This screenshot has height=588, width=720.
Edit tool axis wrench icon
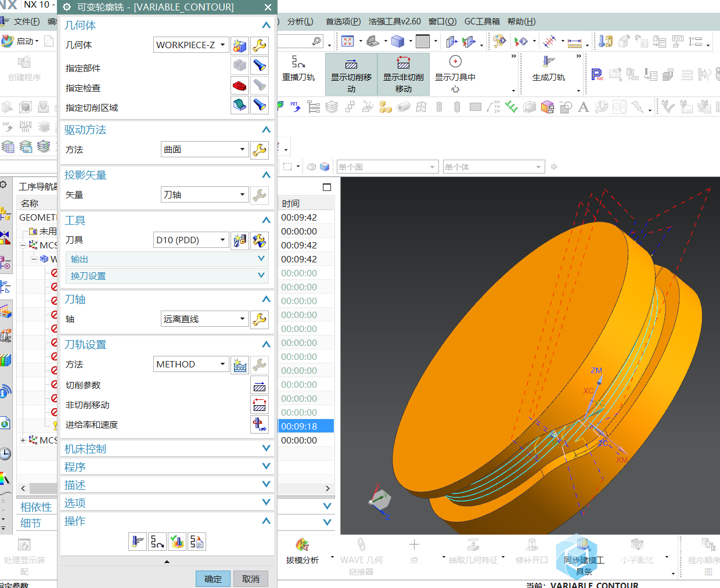click(260, 319)
